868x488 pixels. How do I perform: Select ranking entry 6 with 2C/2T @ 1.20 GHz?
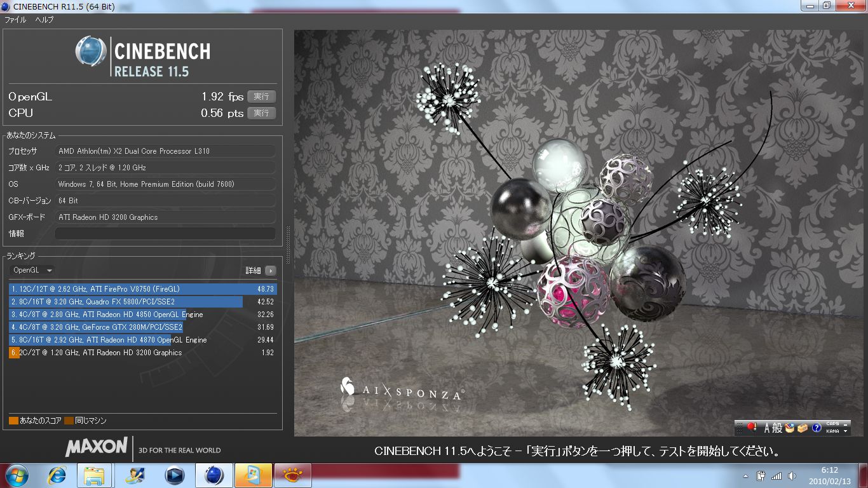[x=143, y=353]
